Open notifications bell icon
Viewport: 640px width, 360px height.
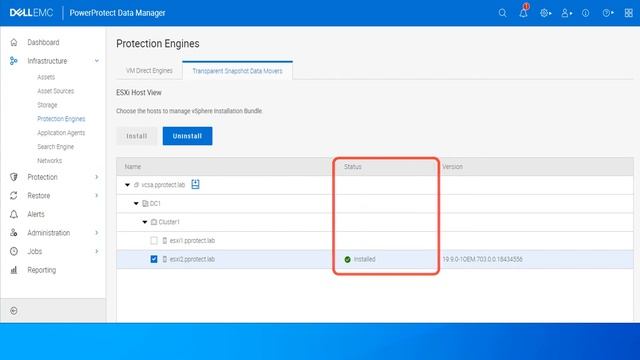pos(523,12)
